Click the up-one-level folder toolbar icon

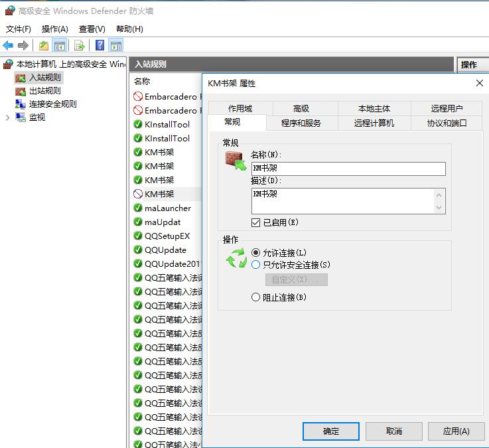pyautogui.click(x=44, y=46)
